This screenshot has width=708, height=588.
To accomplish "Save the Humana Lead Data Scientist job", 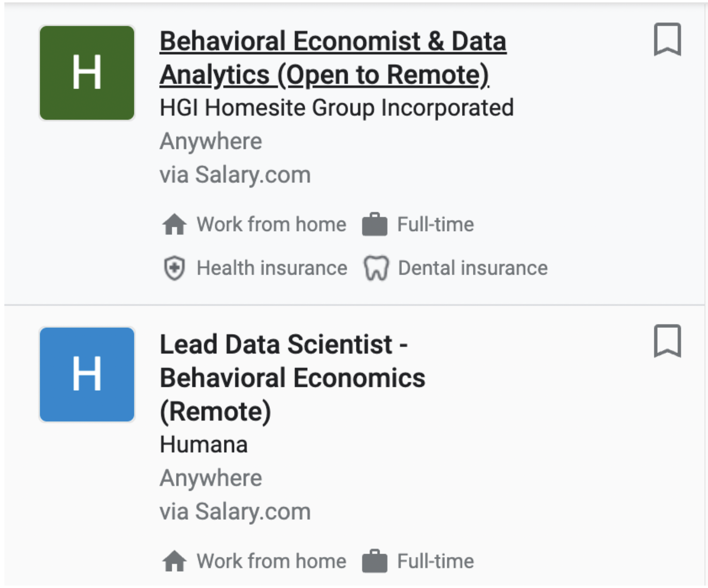I will point(667,341).
